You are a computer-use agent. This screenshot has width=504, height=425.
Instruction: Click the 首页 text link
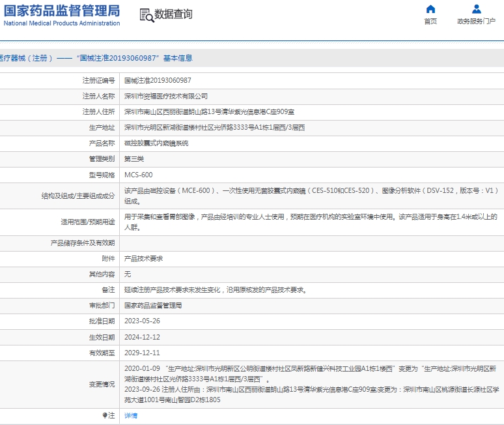[430, 22]
